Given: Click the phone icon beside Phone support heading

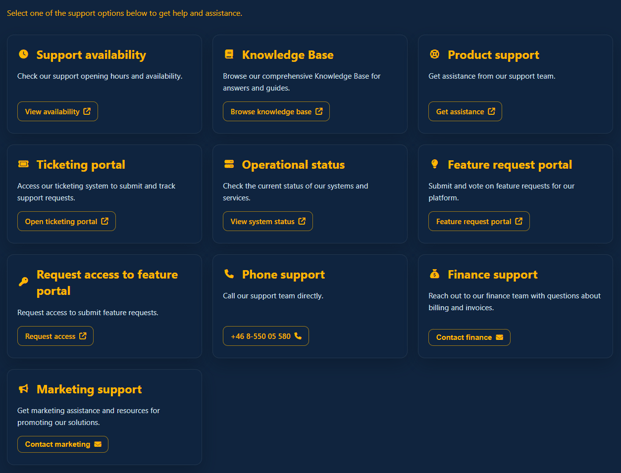Looking at the screenshot, I should pyautogui.click(x=229, y=274).
